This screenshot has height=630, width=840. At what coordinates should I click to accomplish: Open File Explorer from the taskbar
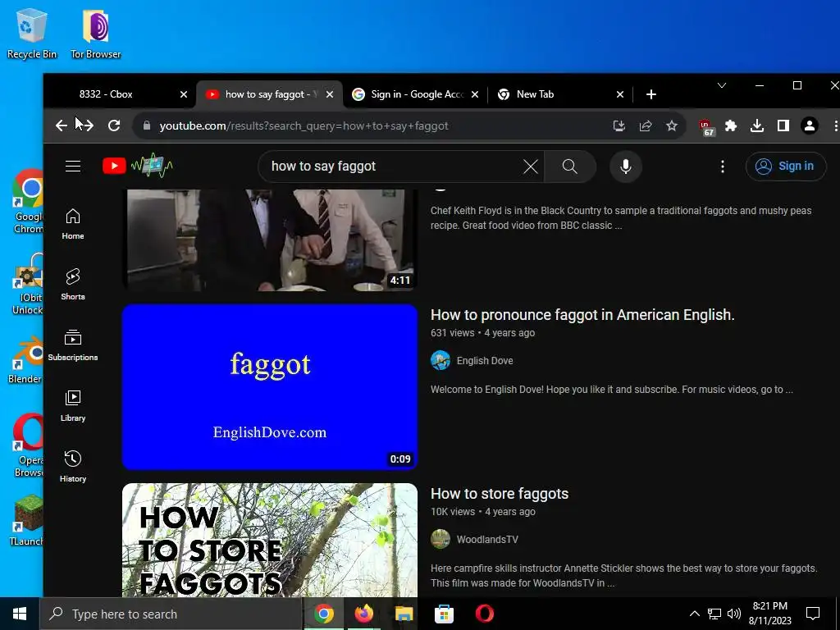404,614
